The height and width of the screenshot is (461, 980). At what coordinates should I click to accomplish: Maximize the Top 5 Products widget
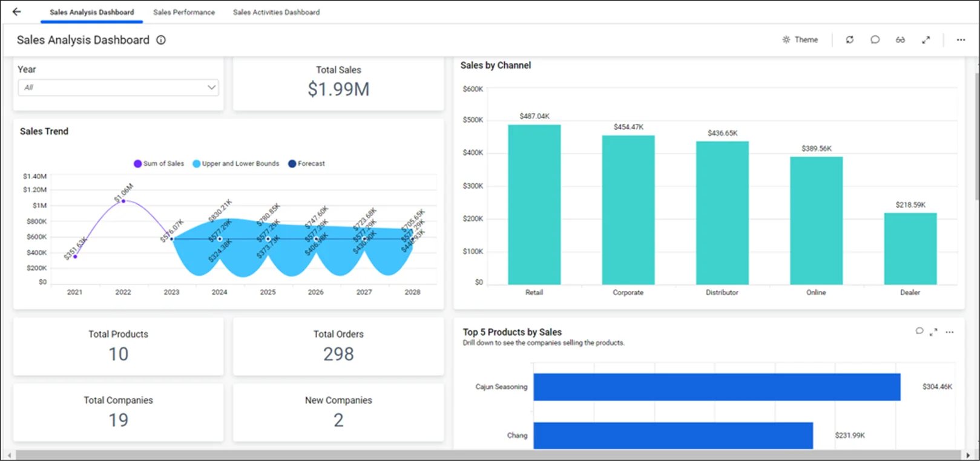(933, 332)
